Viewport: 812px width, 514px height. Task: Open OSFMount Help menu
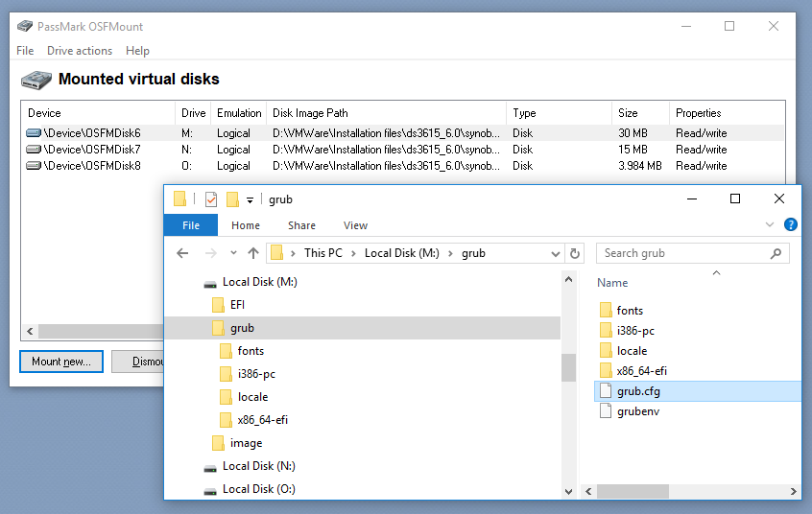click(137, 51)
